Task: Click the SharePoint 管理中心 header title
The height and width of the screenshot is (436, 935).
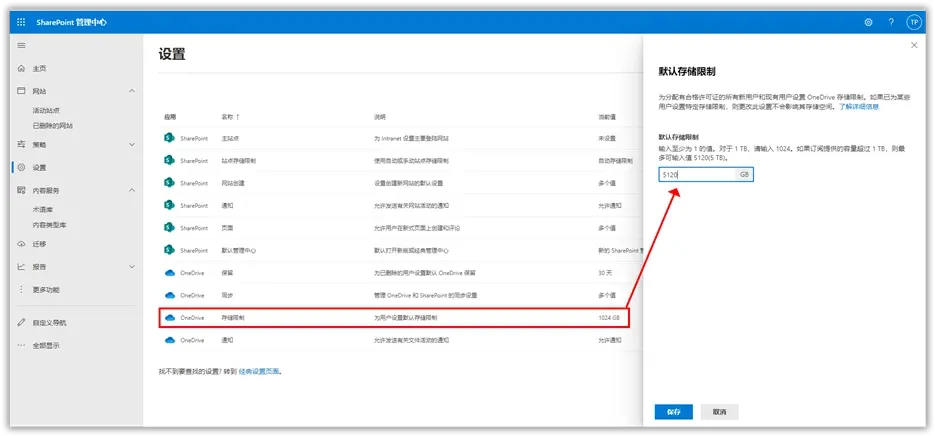Action: coord(72,23)
